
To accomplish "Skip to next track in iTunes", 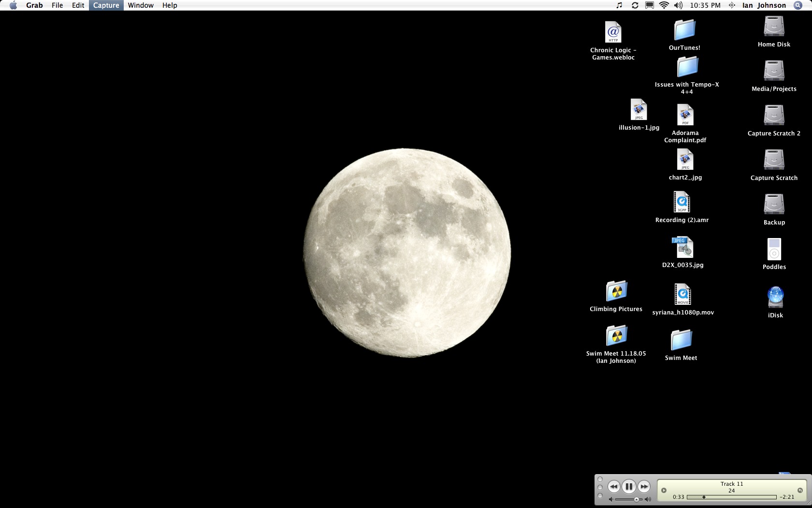I will click(x=644, y=487).
